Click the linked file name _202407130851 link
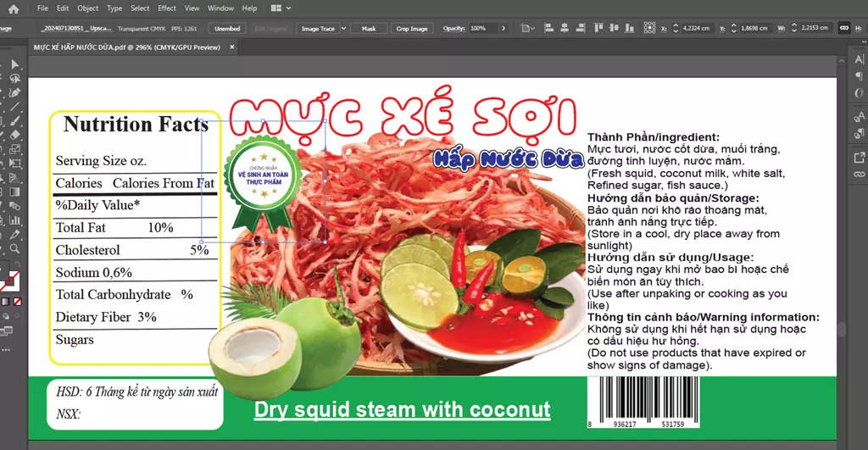Screen dimensions: 868x450 (77, 28)
